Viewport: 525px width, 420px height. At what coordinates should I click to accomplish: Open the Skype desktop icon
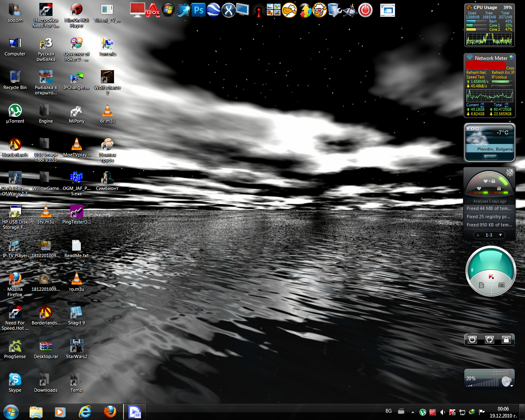[x=15, y=380]
